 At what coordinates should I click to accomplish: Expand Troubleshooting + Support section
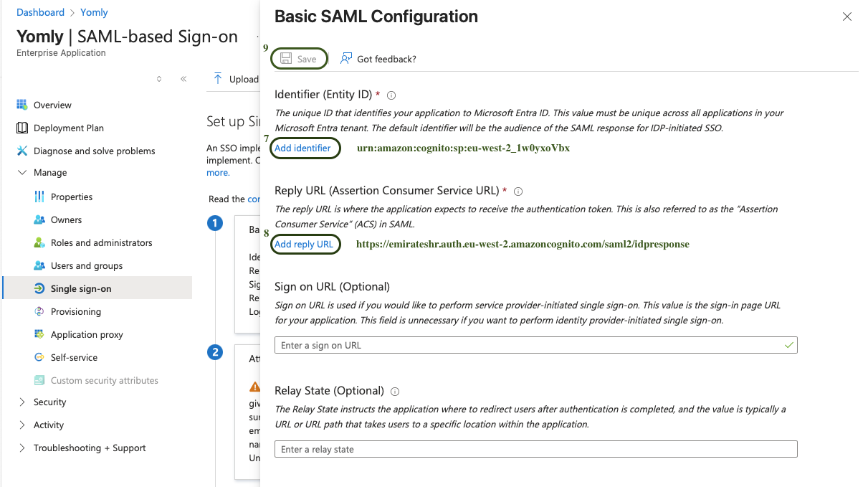22,448
